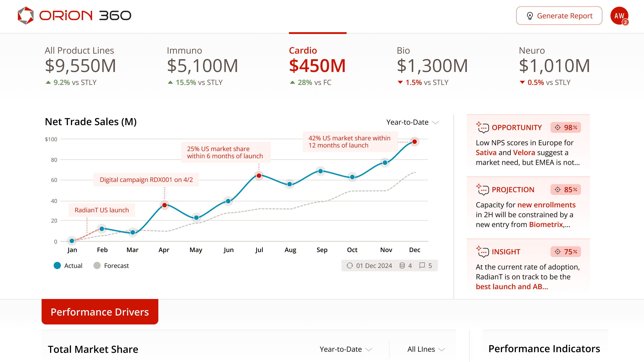Click the refresh icon beside 01 Dec 2024
The height and width of the screenshot is (362, 644).
(350, 265)
